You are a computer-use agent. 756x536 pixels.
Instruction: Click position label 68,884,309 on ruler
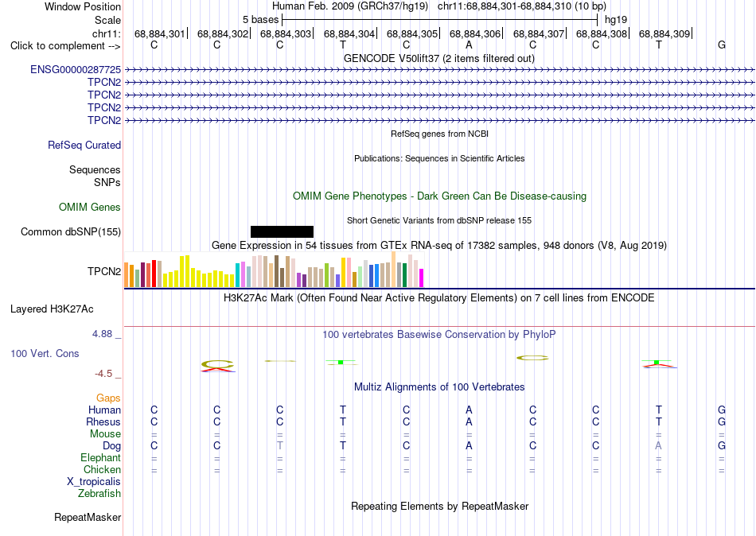coord(664,33)
